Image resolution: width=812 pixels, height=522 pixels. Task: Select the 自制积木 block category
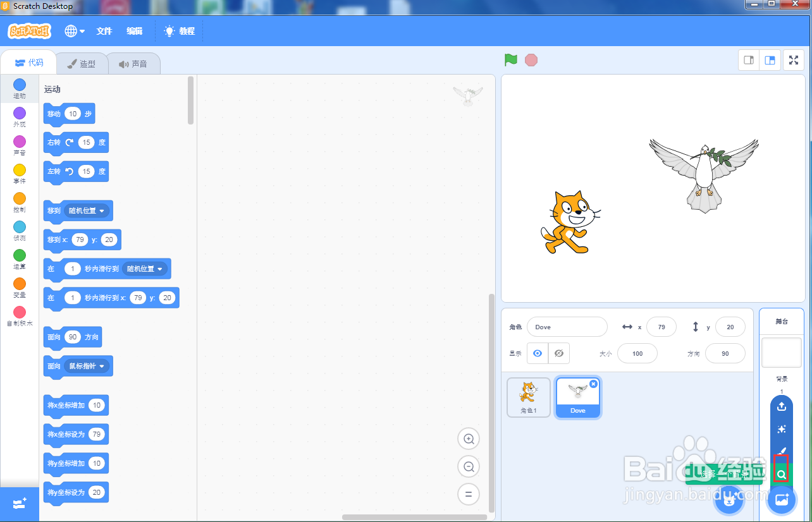[x=20, y=317]
